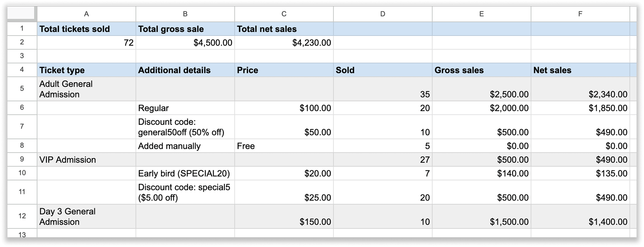The height and width of the screenshot is (247, 644).
Task: Click the Early bird (SPECIAL20) cell
Action: pyautogui.click(x=185, y=173)
